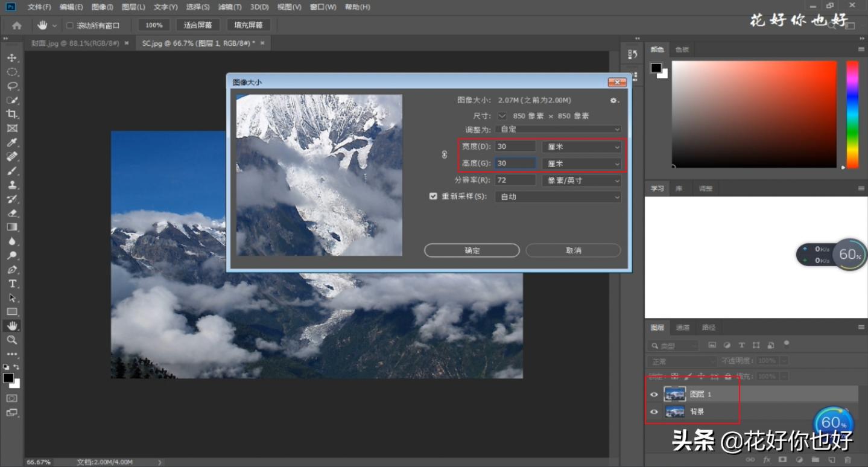Toggle Quick Mask mode icon
This screenshot has height=467, width=868.
[11, 398]
